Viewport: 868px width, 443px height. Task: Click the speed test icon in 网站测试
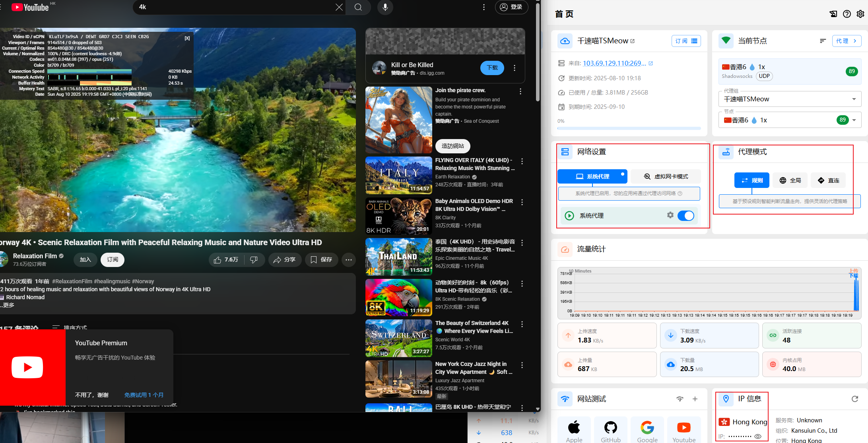pyautogui.click(x=680, y=399)
